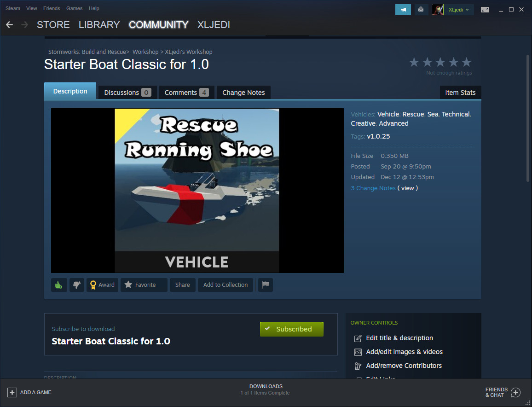Open the Games menu
532x407 pixels.
click(74, 8)
